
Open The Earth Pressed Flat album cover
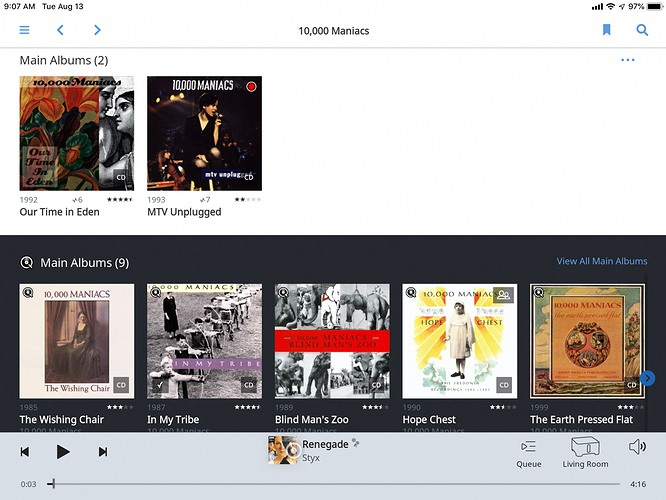click(x=587, y=341)
